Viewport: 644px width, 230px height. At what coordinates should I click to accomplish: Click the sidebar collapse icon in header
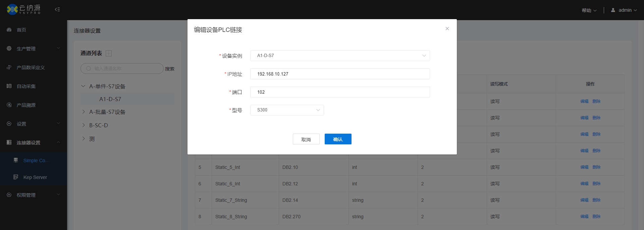click(57, 9)
